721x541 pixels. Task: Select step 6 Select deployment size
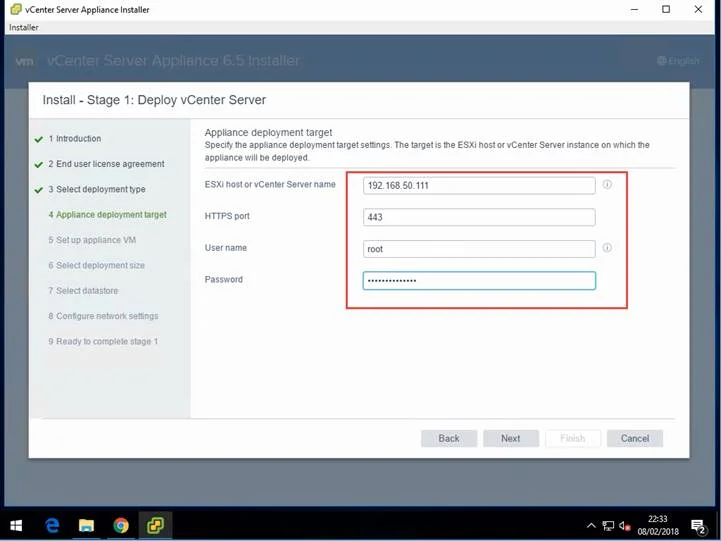pyautogui.click(x=97, y=265)
